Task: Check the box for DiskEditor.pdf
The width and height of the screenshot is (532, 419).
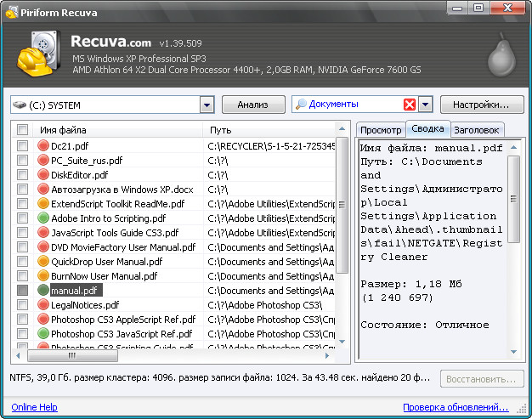Action: click(x=22, y=175)
